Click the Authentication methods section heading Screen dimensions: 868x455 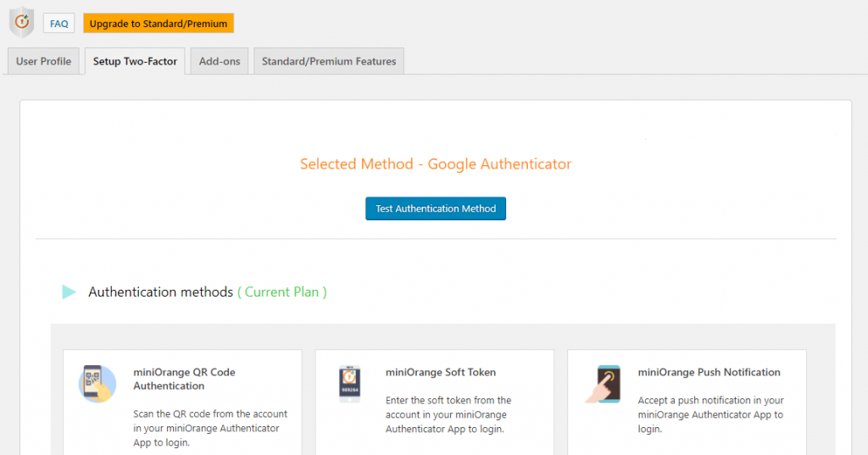click(x=160, y=292)
